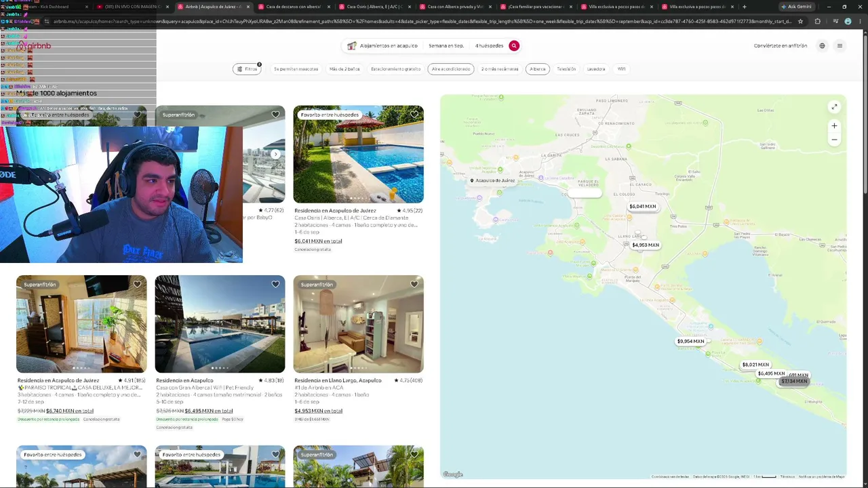The width and height of the screenshot is (868, 488).
Task: Open the language globe selector
Action: tap(822, 46)
